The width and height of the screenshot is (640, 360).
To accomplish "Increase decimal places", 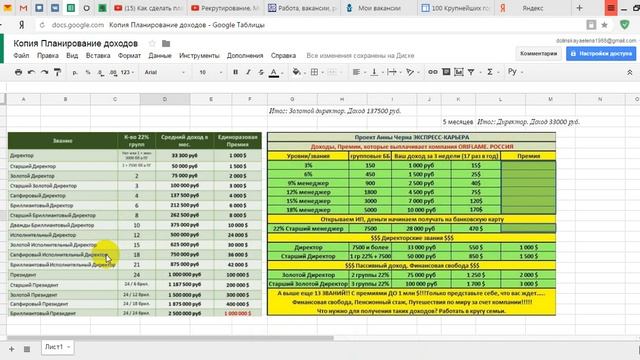I will pyautogui.click(x=113, y=72).
